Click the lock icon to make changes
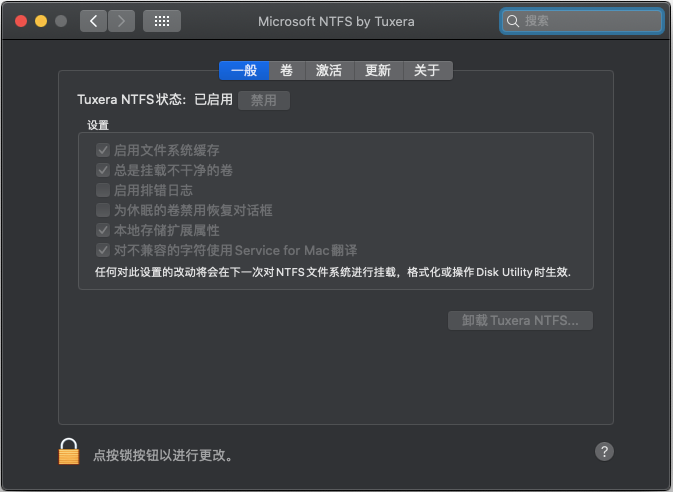The image size is (673, 492). (69, 452)
